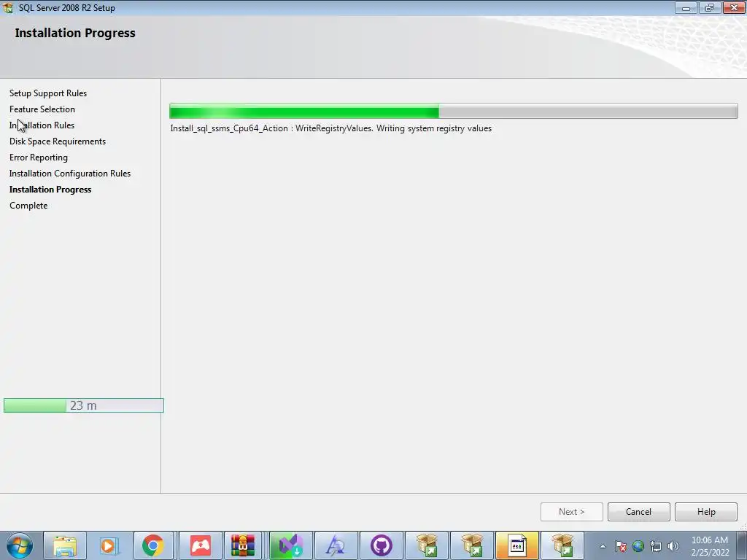This screenshot has height=560, width=747.
Task: Select the Complete step in sidebar
Action: tap(28, 206)
